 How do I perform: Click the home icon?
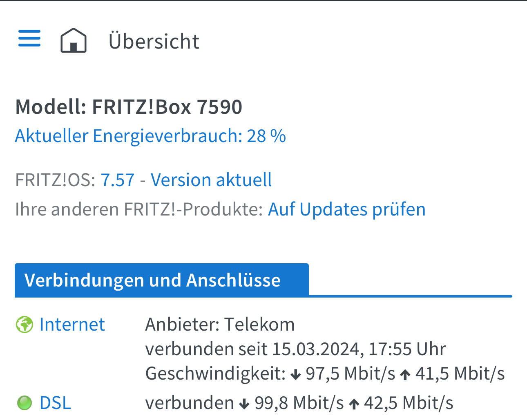coord(74,40)
